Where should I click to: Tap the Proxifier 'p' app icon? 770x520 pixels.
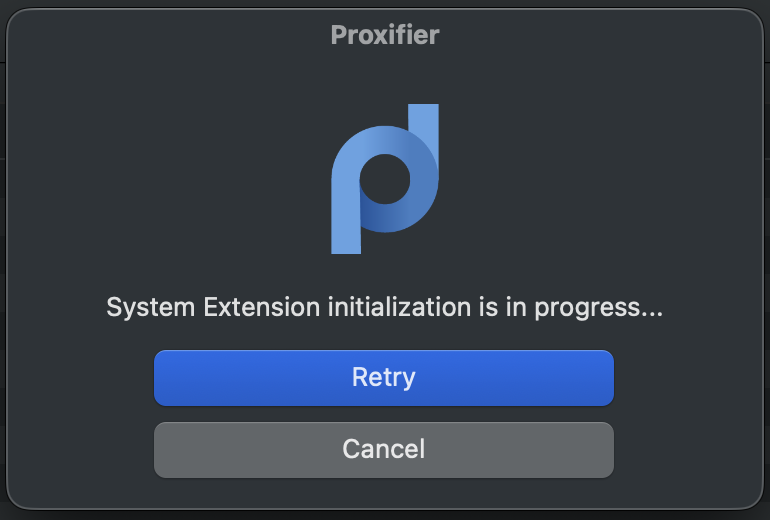(x=385, y=179)
